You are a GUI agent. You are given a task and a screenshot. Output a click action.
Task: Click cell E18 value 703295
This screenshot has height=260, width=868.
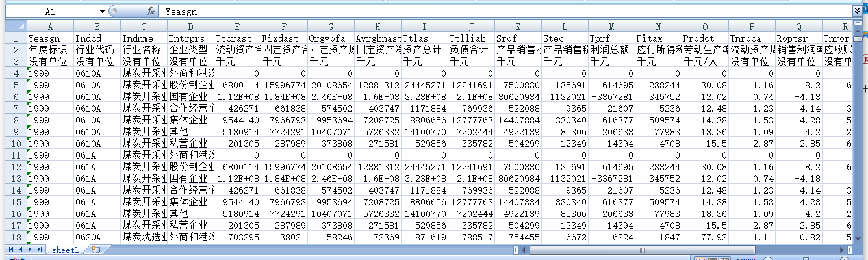[x=237, y=237]
